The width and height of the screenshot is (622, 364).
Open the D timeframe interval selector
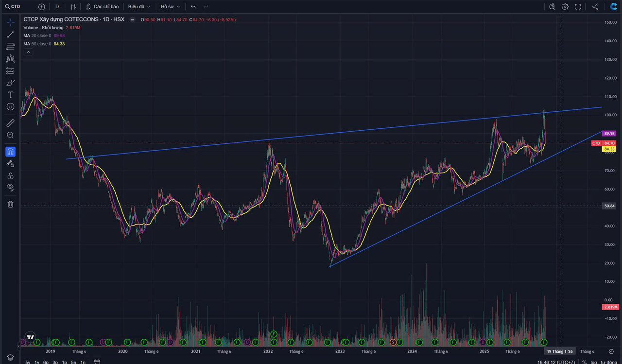[x=57, y=7]
